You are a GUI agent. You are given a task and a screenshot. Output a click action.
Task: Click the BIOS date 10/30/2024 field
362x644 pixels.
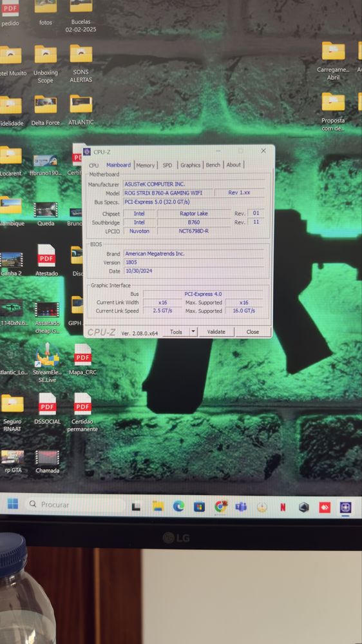pos(194,271)
